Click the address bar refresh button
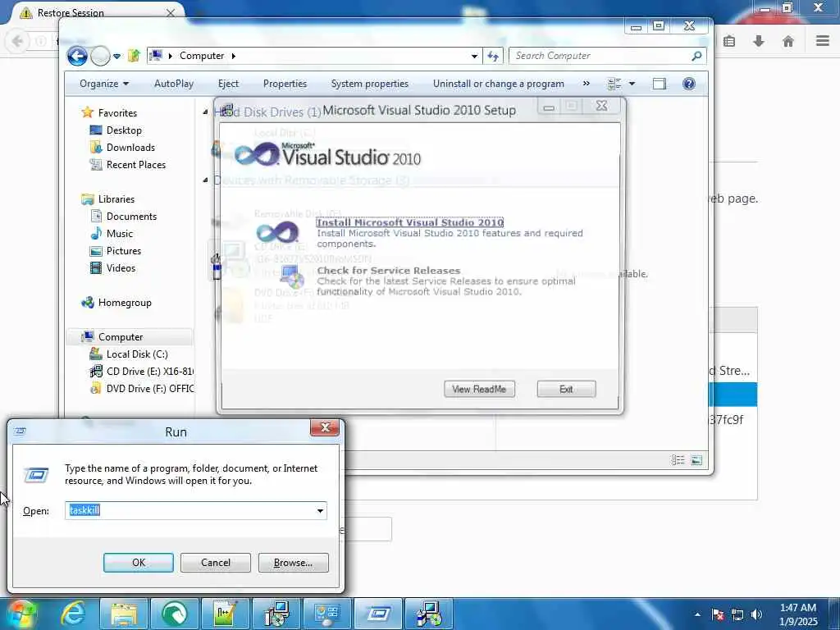 493,56
